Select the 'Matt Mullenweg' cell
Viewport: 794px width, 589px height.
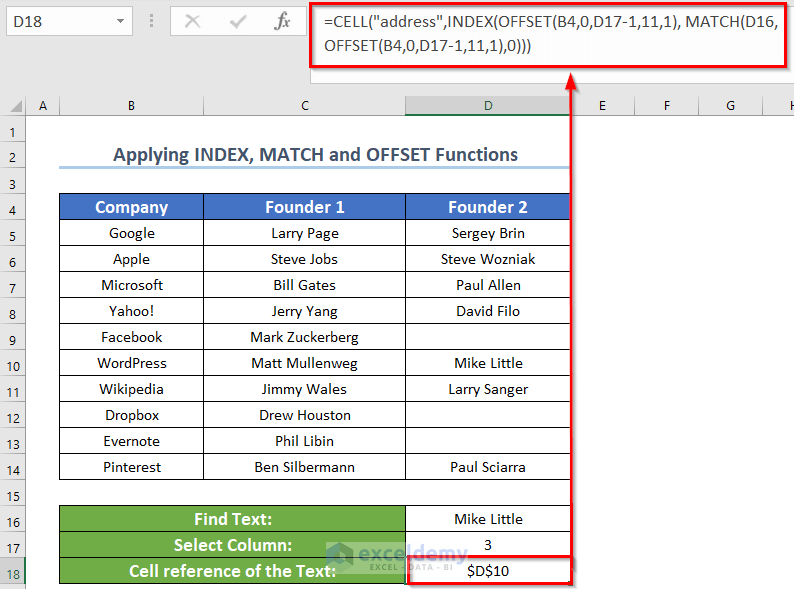coord(304,363)
